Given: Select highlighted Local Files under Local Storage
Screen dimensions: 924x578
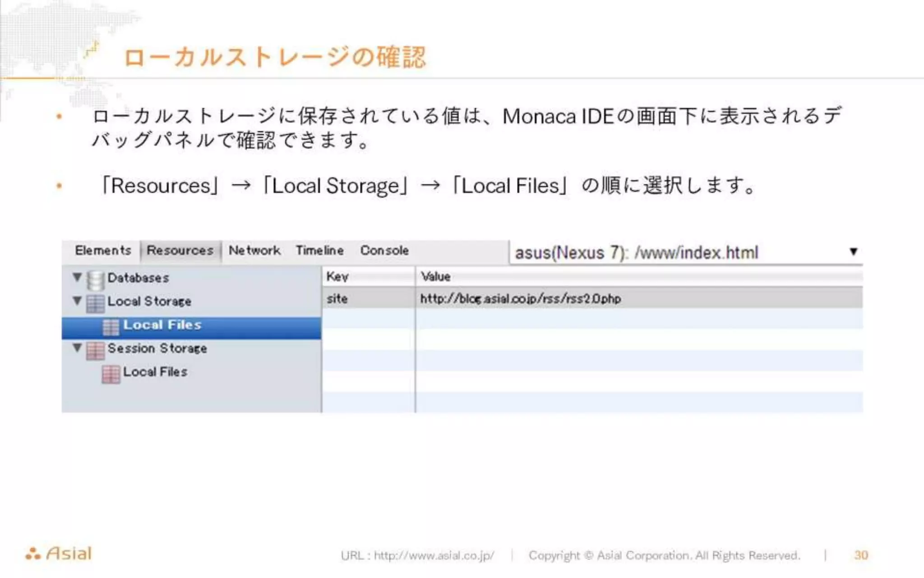Looking at the screenshot, I should click(191, 328).
